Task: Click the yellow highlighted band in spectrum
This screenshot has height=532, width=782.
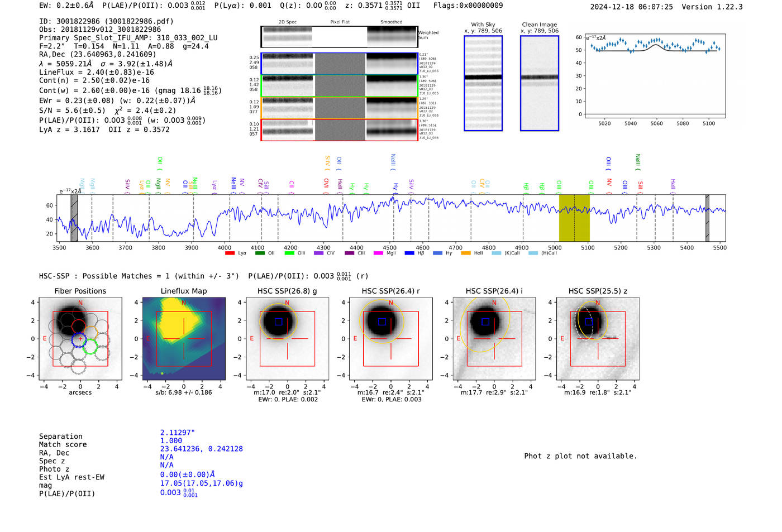Action: coord(574,218)
